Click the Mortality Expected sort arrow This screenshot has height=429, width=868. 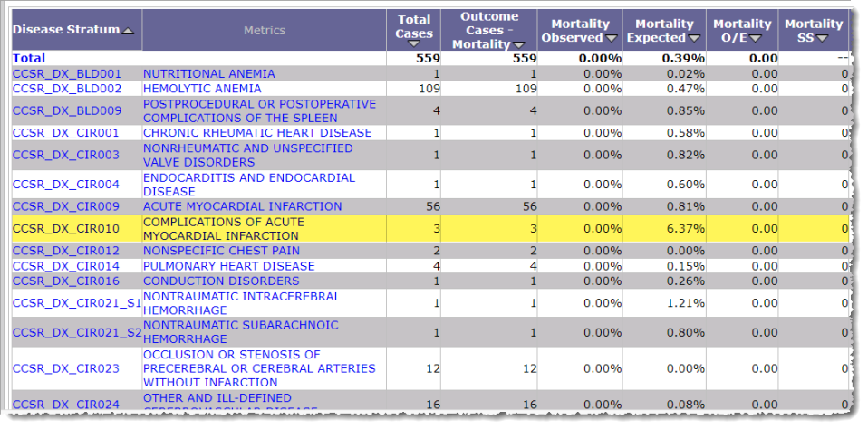(694, 38)
